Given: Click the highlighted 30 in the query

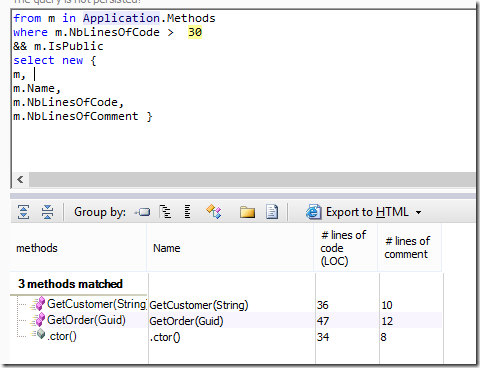Looking at the screenshot, I should coord(195,32).
